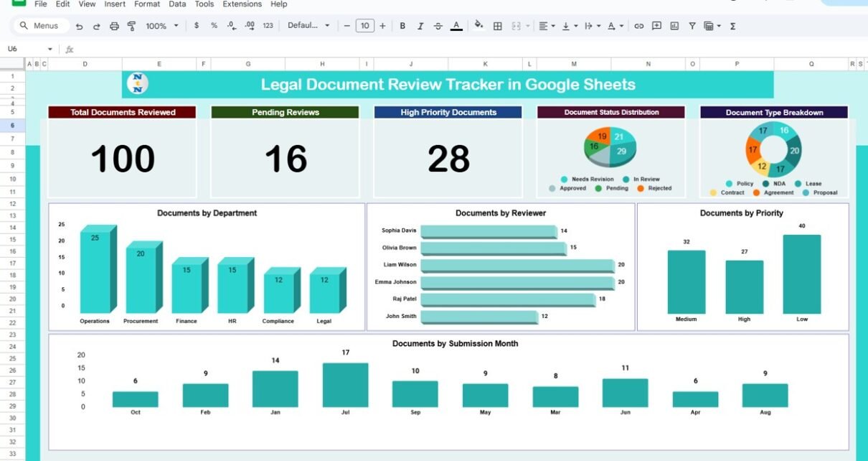Toggle Strikethrough formatting
868x461 pixels.
(x=438, y=26)
